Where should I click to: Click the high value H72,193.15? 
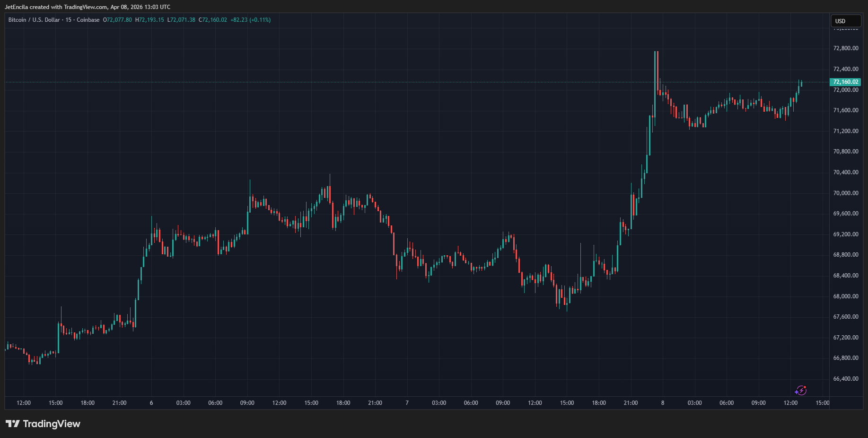click(x=149, y=20)
